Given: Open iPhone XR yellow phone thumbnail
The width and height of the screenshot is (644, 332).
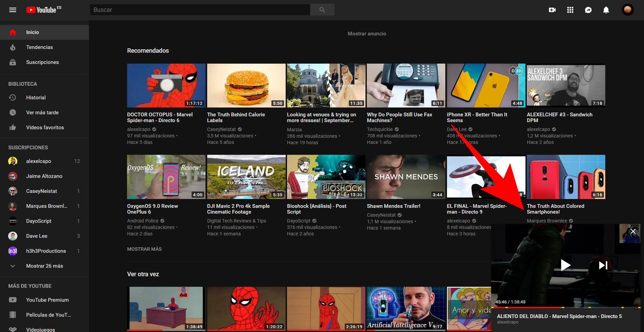Looking at the screenshot, I should (486, 85).
